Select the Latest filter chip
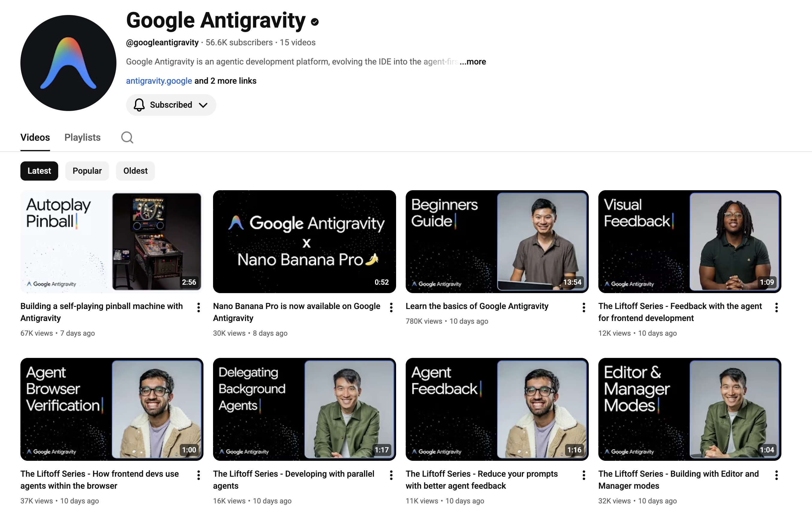 pos(39,171)
